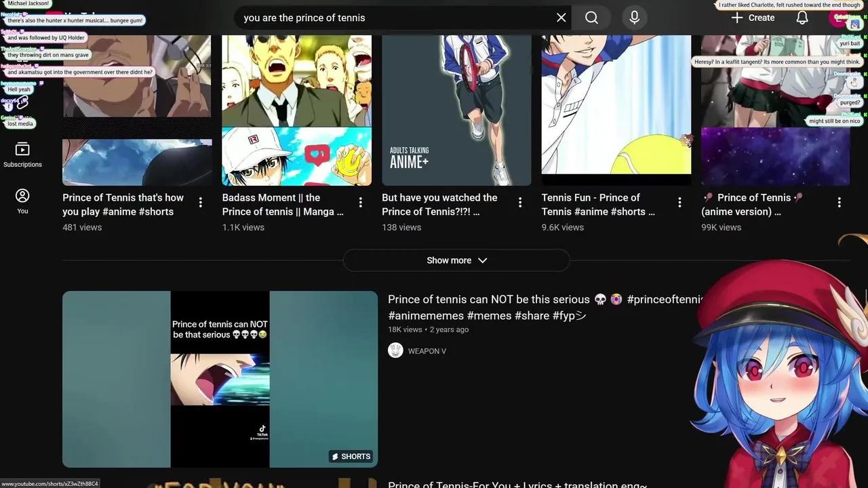Click chat message 'they throwing dirt on mans grave'
Viewport: 868px width, 488px height.
tap(48, 55)
